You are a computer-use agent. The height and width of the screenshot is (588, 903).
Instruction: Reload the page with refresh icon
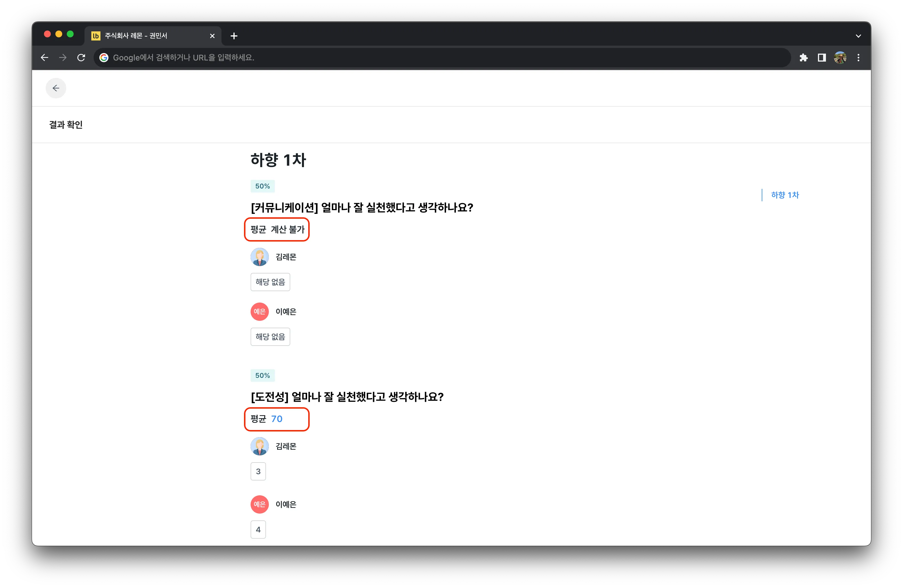pos(81,58)
